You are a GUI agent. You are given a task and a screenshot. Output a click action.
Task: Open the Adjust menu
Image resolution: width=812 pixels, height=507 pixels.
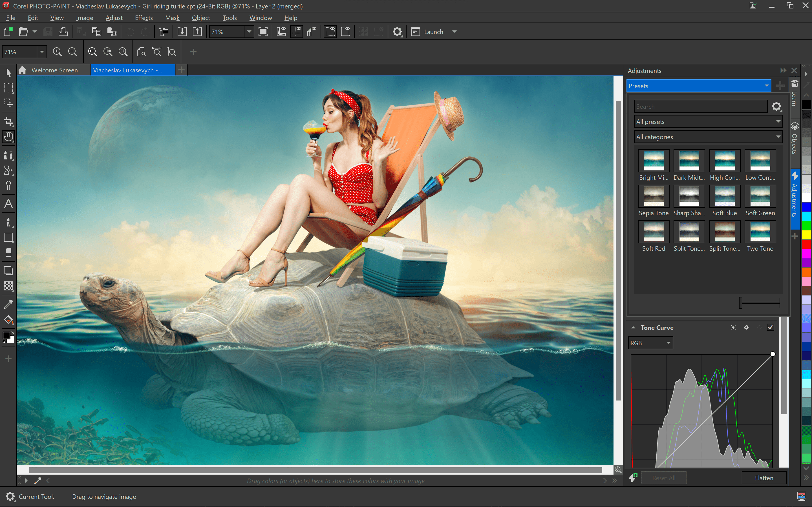tap(113, 17)
